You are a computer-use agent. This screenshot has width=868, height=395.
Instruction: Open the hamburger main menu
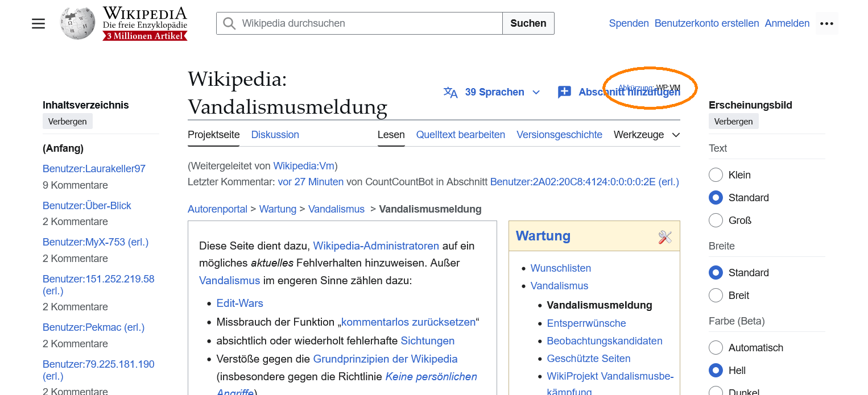coord(38,23)
